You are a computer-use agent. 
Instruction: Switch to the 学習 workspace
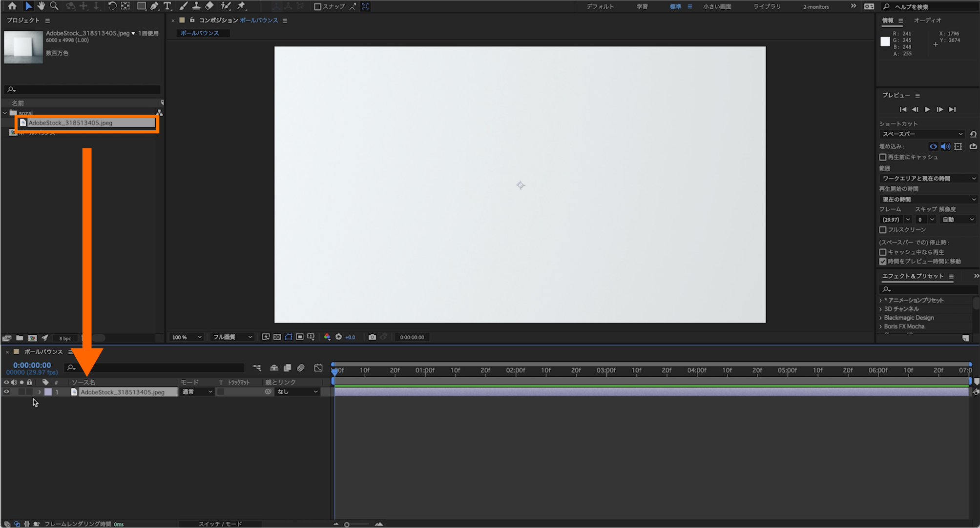[x=642, y=6]
